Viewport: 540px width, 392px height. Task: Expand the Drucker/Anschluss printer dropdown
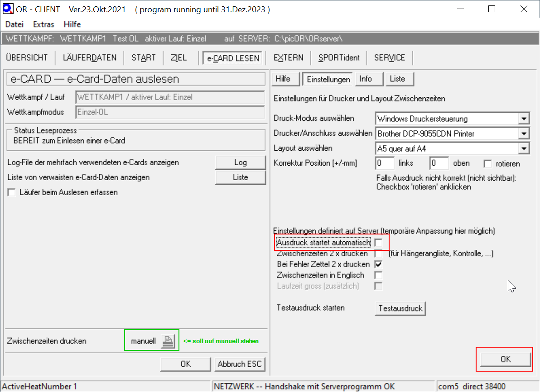(524, 134)
